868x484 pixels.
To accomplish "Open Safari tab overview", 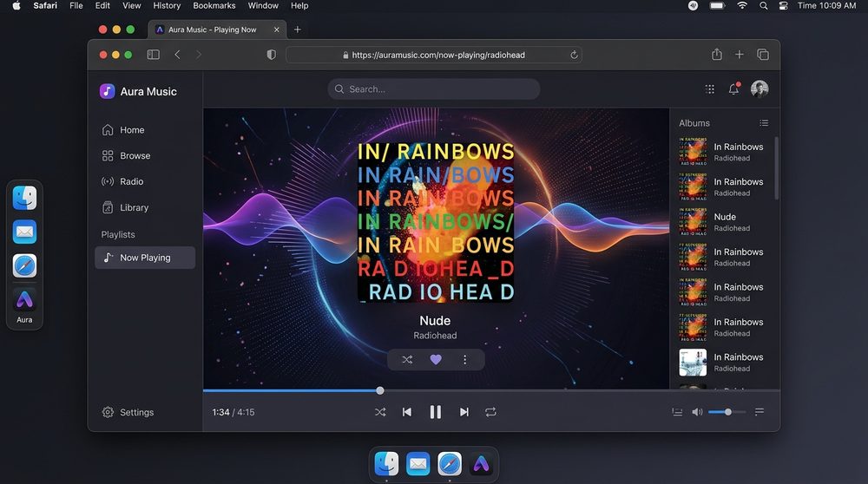I will [763, 54].
